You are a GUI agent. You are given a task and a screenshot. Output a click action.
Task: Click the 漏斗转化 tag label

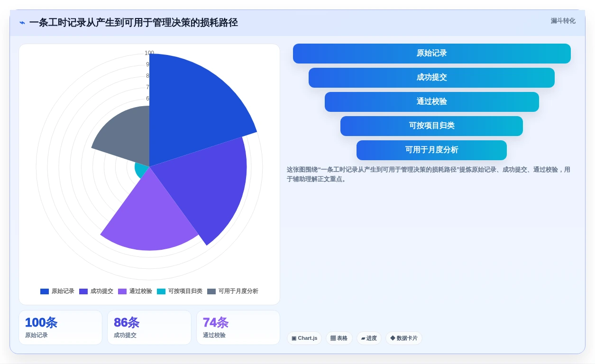click(x=563, y=21)
